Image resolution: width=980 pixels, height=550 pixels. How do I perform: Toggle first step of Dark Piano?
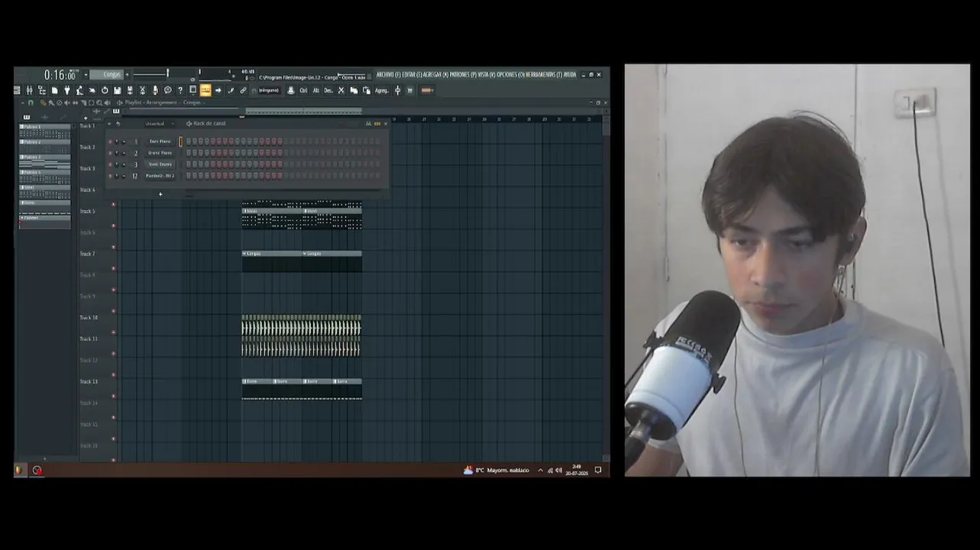[x=189, y=141]
